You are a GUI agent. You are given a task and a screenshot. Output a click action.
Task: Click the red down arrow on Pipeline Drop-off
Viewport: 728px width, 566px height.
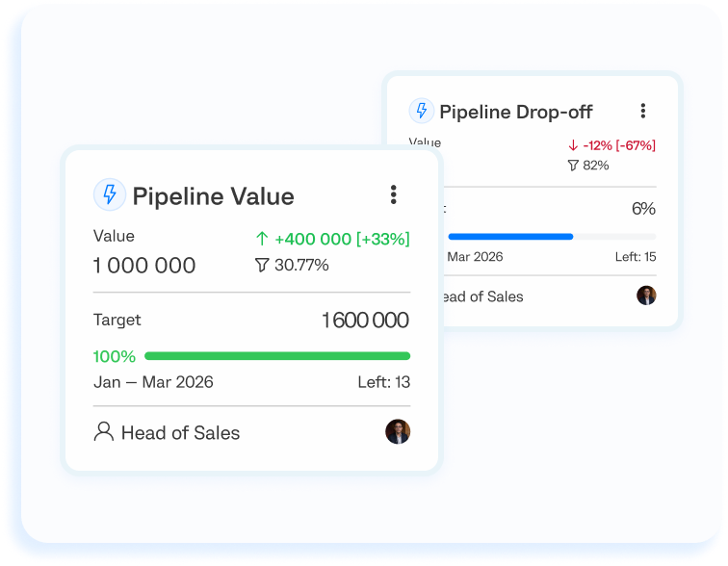pos(573,145)
